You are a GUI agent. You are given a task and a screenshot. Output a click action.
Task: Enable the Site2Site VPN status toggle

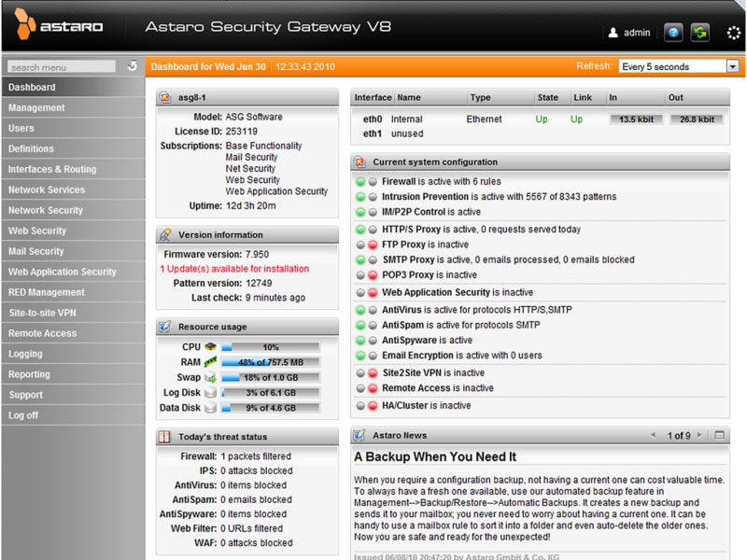366,372
